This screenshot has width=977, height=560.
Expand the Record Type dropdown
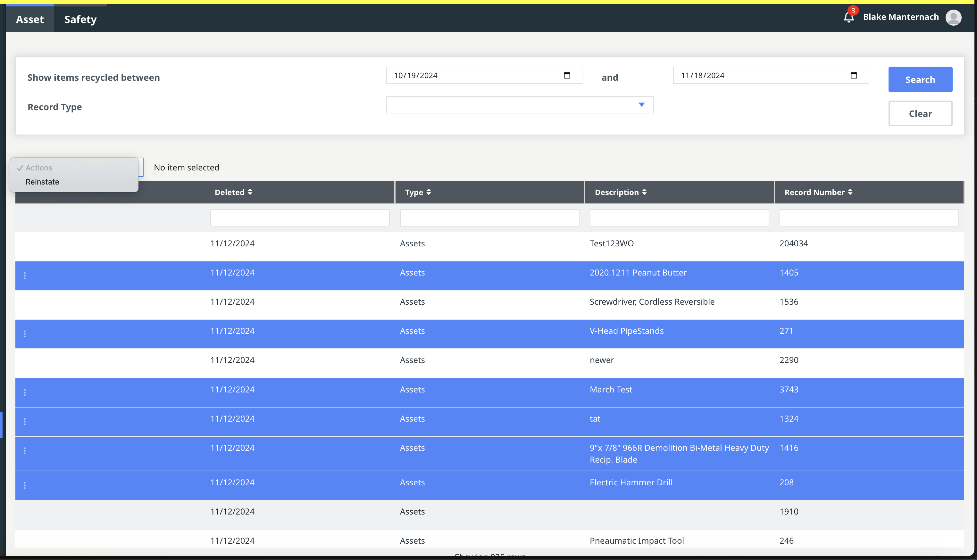pos(641,104)
